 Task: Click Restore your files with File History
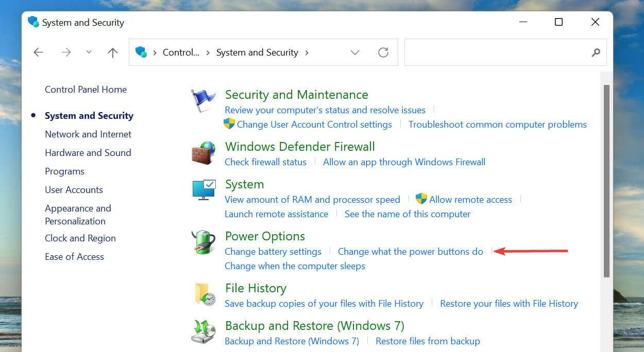click(x=509, y=304)
